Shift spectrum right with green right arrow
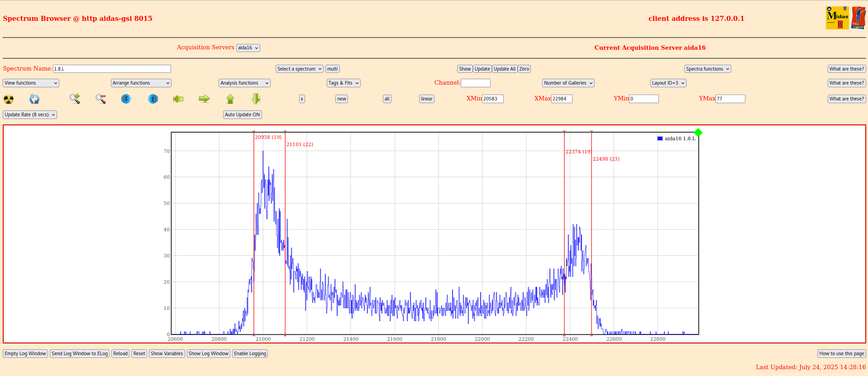This screenshot has width=868, height=376. point(204,99)
